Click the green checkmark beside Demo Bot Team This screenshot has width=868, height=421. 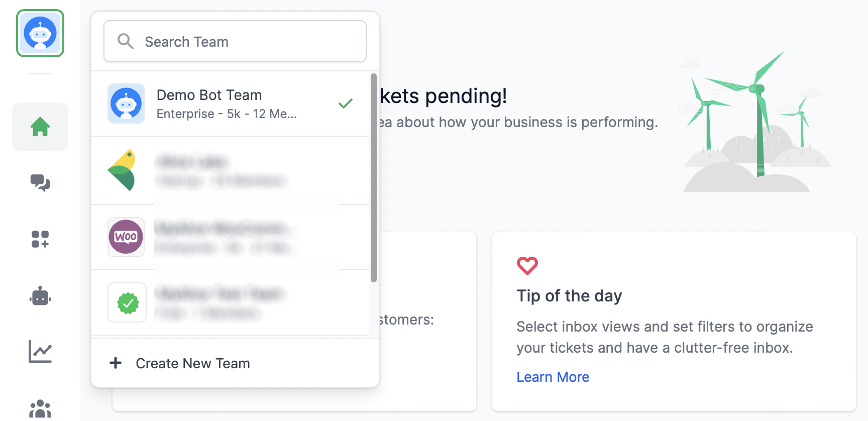[x=346, y=103]
